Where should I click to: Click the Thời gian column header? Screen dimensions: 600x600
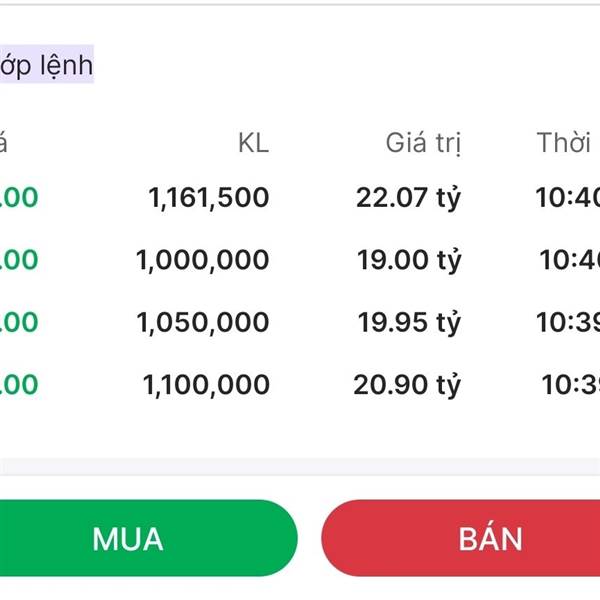pos(565,143)
